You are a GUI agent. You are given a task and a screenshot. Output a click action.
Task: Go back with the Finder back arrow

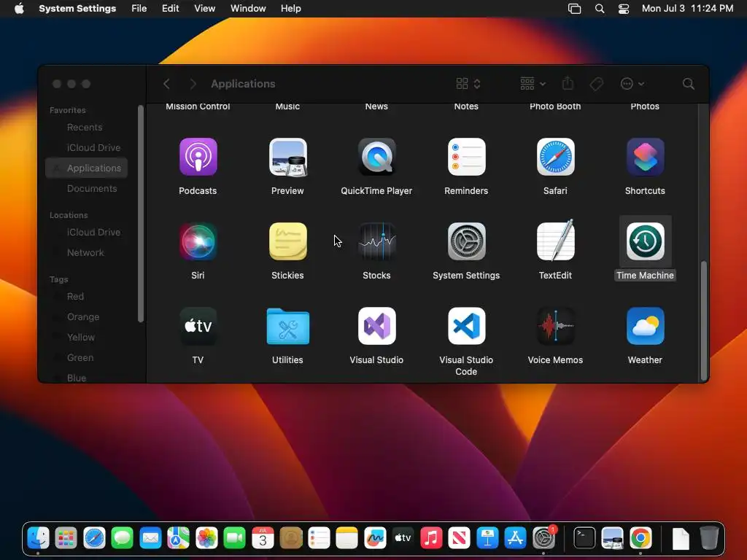point(166,84)
